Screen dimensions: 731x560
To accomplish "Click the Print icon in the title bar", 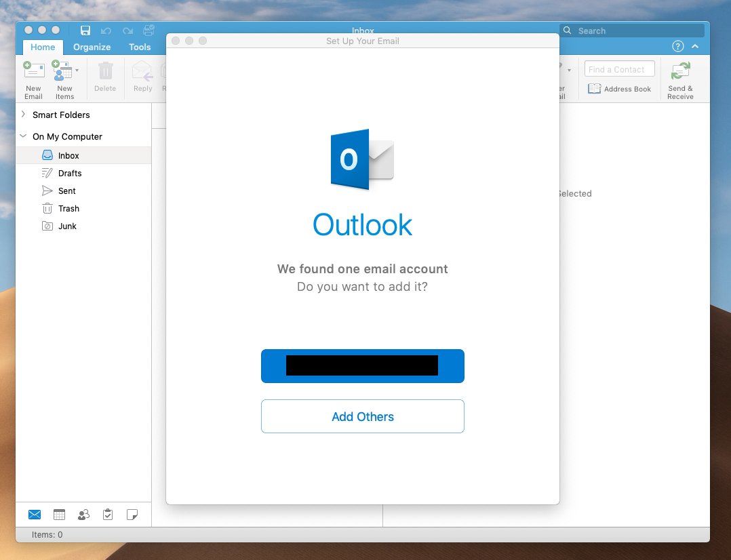I will point(149,31).
